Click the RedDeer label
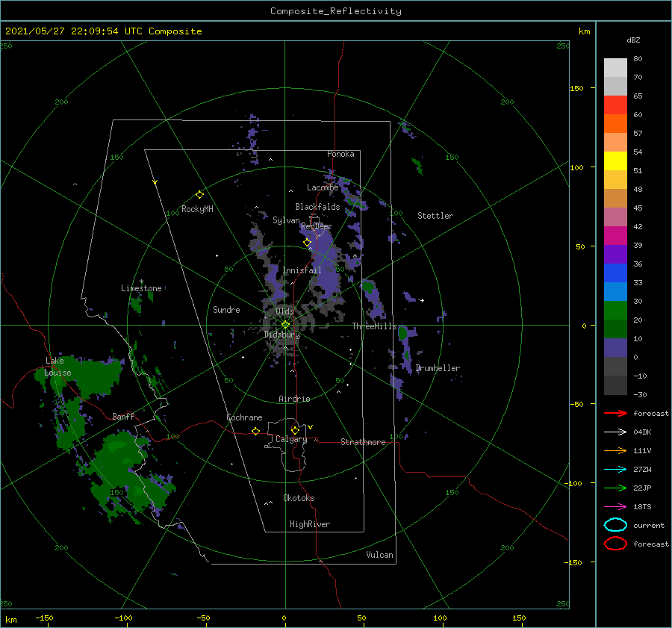This screenshot has height=628, width=672. tap(317, 226)
